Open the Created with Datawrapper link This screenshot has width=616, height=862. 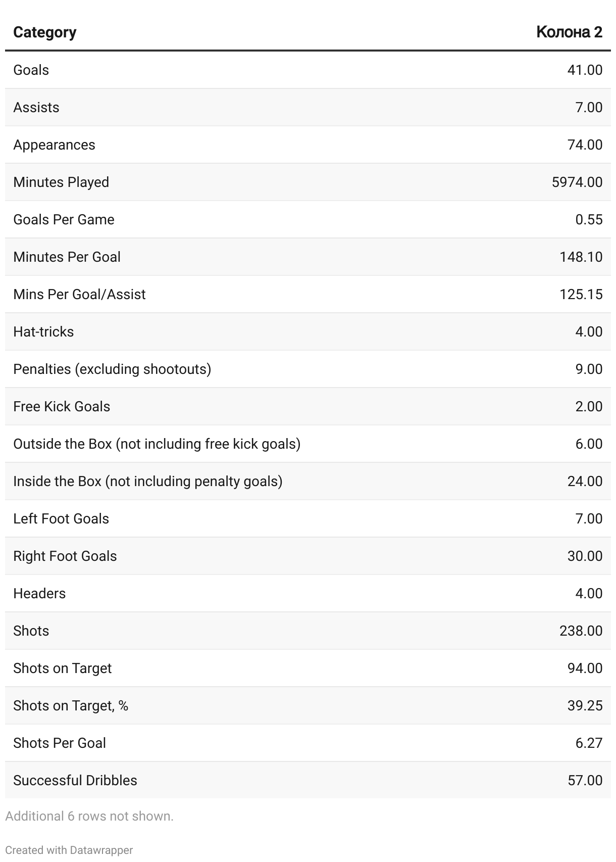[69, 850]
